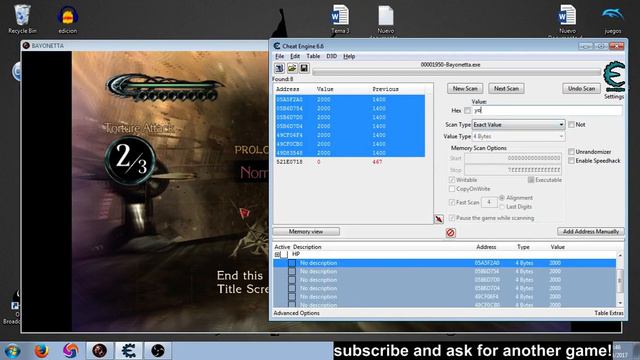The height and width of the screenshot is (360, 640).
Task: Click the OBS taskbar icon
Action: (x=158, y=351)
